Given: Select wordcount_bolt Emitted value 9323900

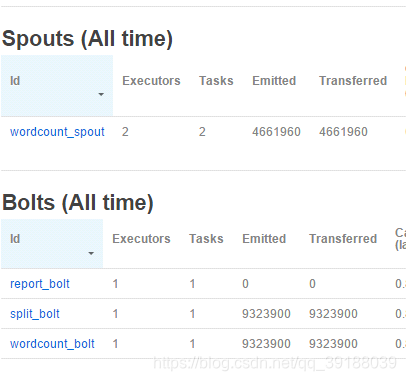Looking at the screenshot, I should (266, 344).
